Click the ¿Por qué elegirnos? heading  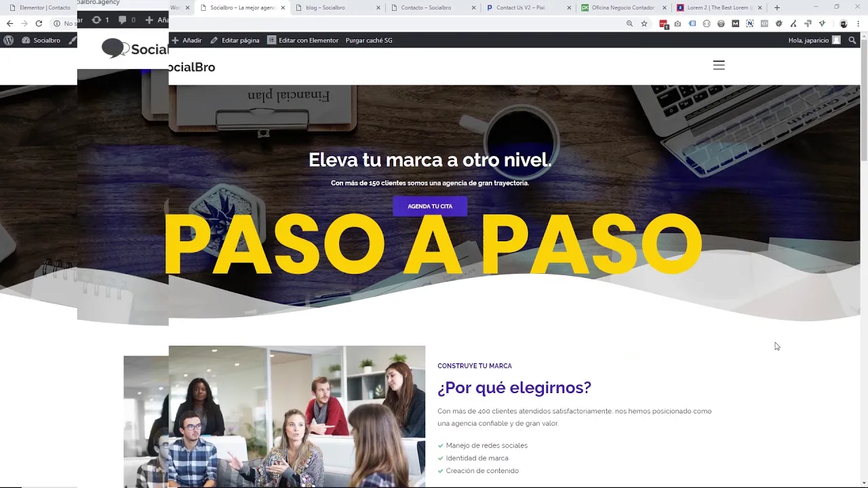point(514,387)
